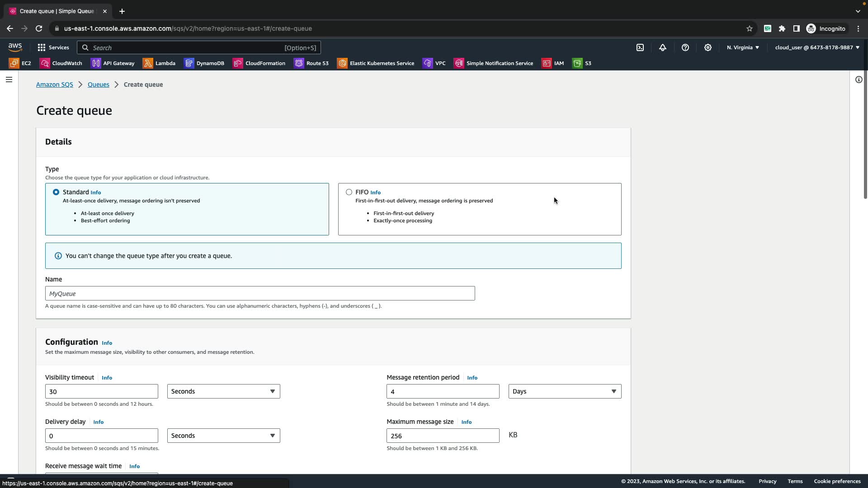The image size is (868, 488).
Task: Open Message retention period Days dropdown
Action: (x=565, y=391)
